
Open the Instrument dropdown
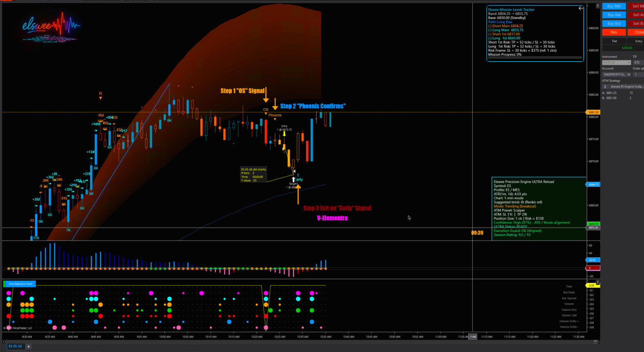(x=617, y=62)
